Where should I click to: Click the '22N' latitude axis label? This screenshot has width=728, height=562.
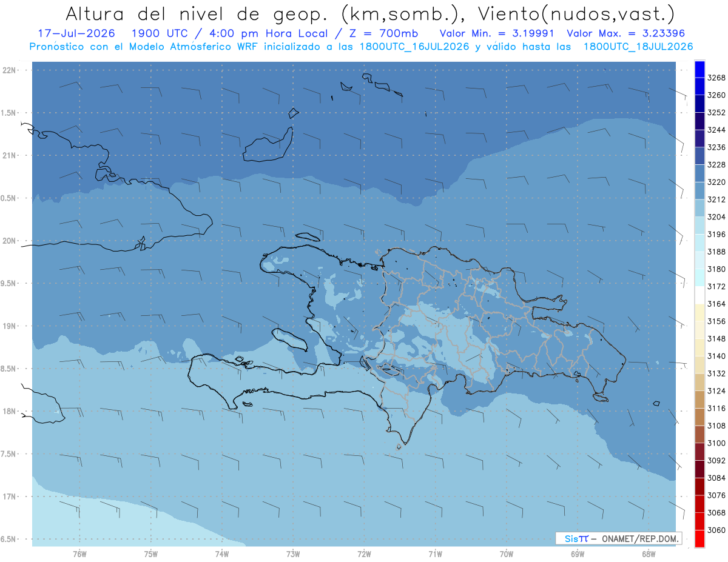(10, 70)
